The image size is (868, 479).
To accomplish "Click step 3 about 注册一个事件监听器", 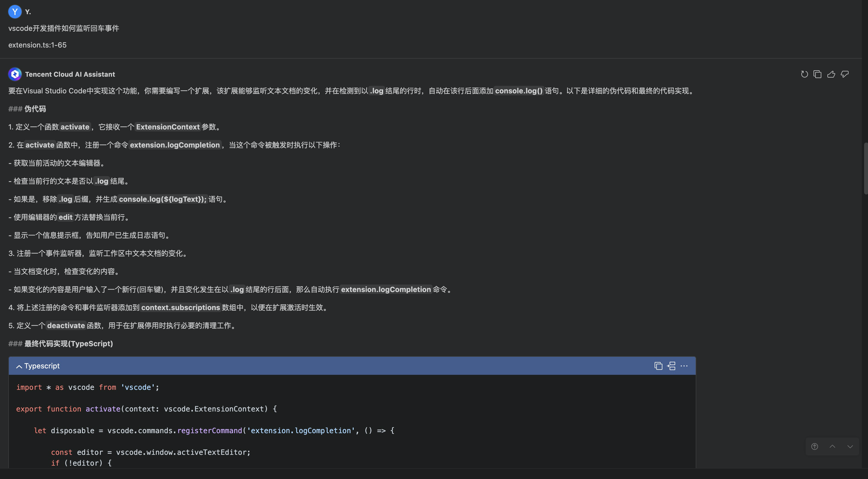I will pos(98,253).
